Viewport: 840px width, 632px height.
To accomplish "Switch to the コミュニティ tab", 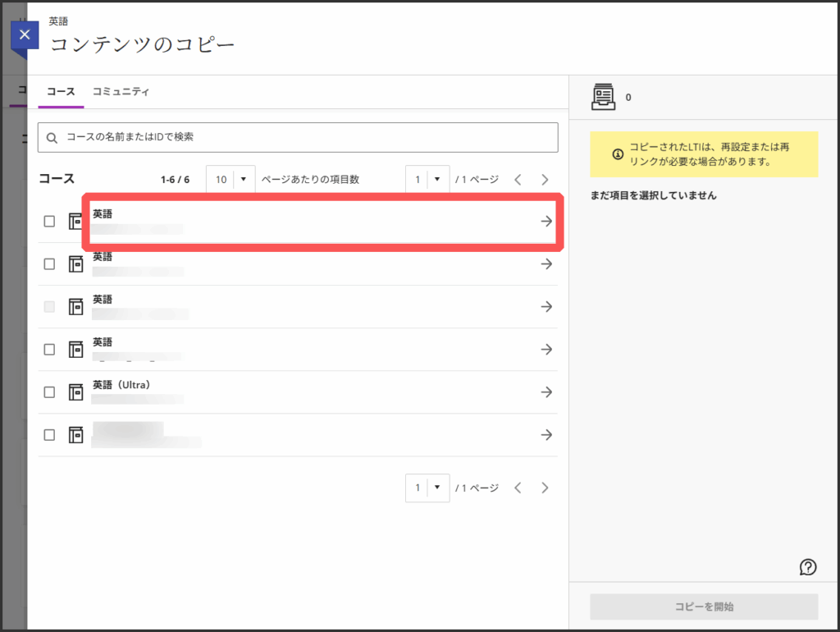I will (121, 92).
